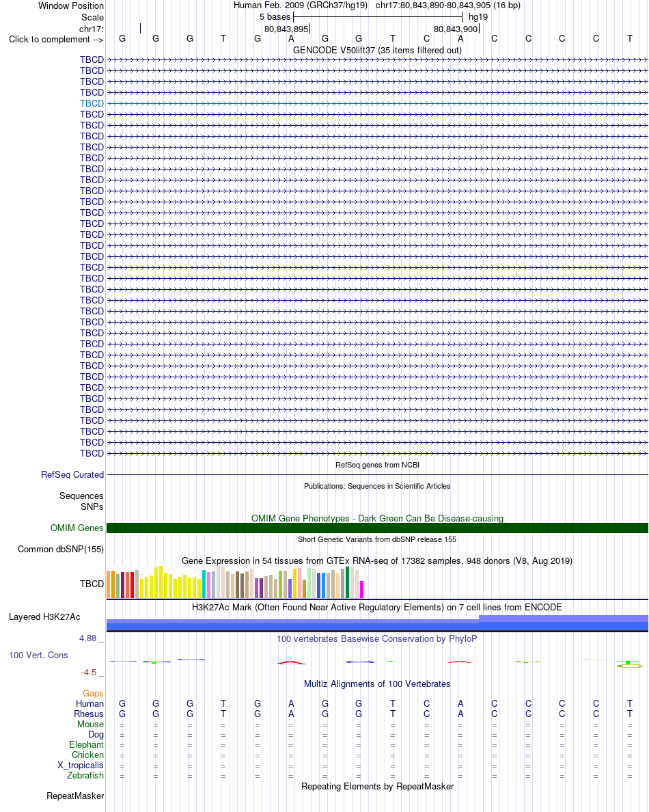Click the GTEx tissue expression bar chart
The image size is (649, 812).
coord(236,582)
